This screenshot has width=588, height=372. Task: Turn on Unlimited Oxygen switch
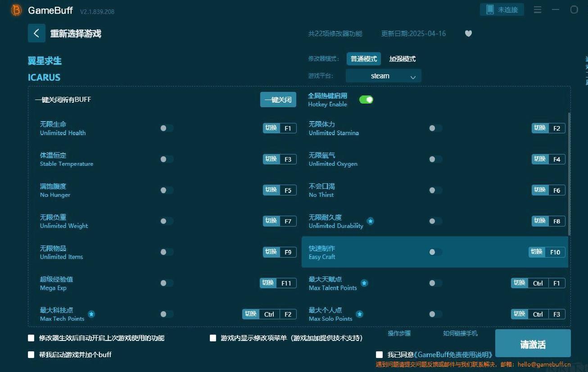pos(435,159)
